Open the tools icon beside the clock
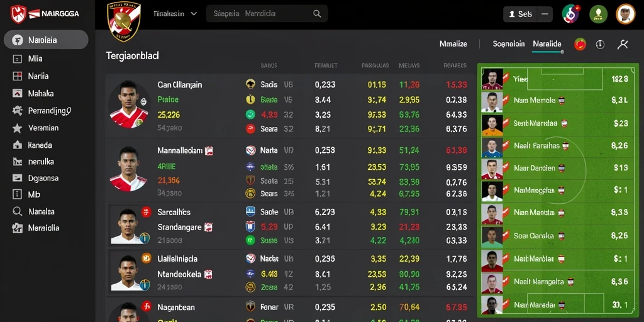The width and height of the screenshot is (644, 322). pyautogui.click(x=623, y=45)
